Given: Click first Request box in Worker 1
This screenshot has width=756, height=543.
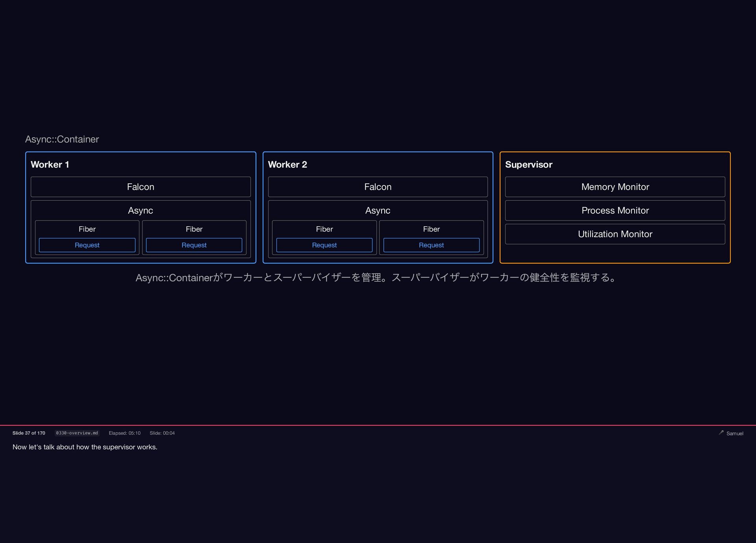Looking at the screenshot, I should [x=87, y=245].
